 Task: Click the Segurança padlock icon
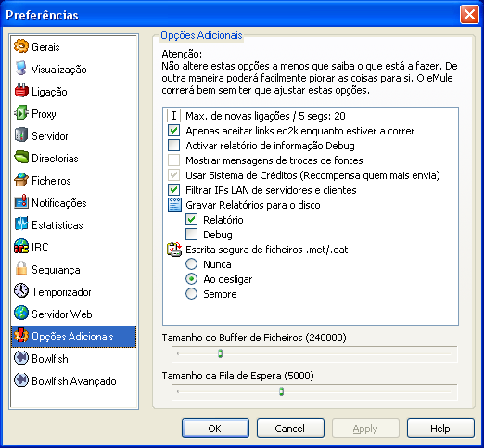21,269
